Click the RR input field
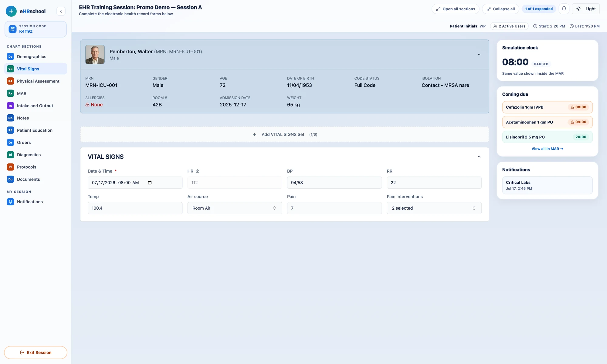Screen dimensions: 607x364 coord(434,183)
